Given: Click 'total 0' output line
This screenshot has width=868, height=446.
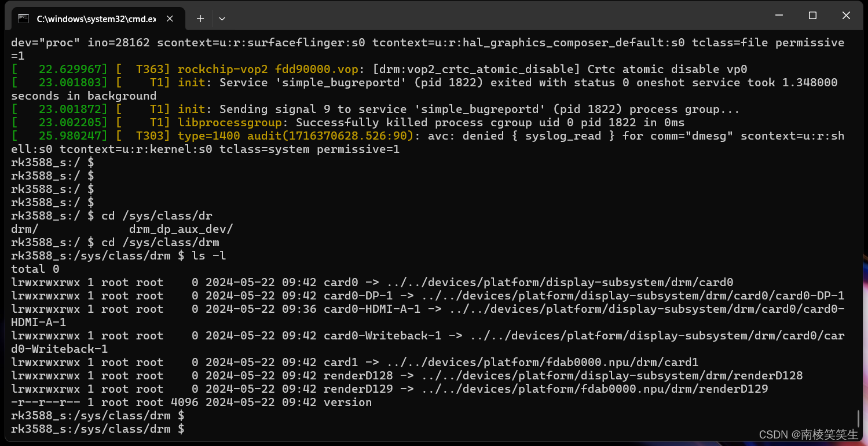Looking at the screenshot, I should [35, 269].
